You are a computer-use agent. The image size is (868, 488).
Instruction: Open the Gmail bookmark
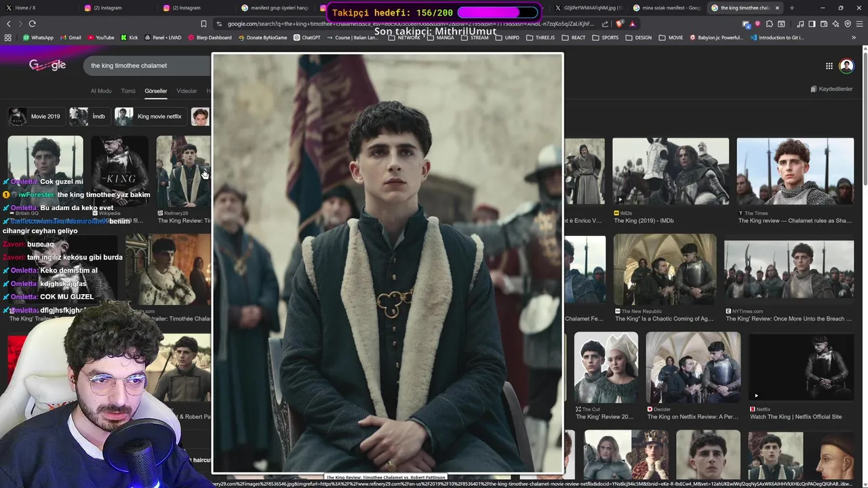(x=71, y=37)
